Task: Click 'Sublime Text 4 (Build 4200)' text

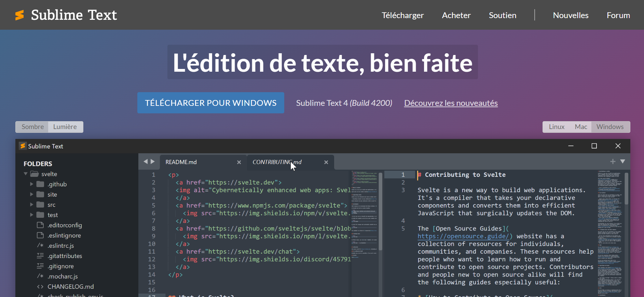Action: pyautogui.click(x=344, y=103)
